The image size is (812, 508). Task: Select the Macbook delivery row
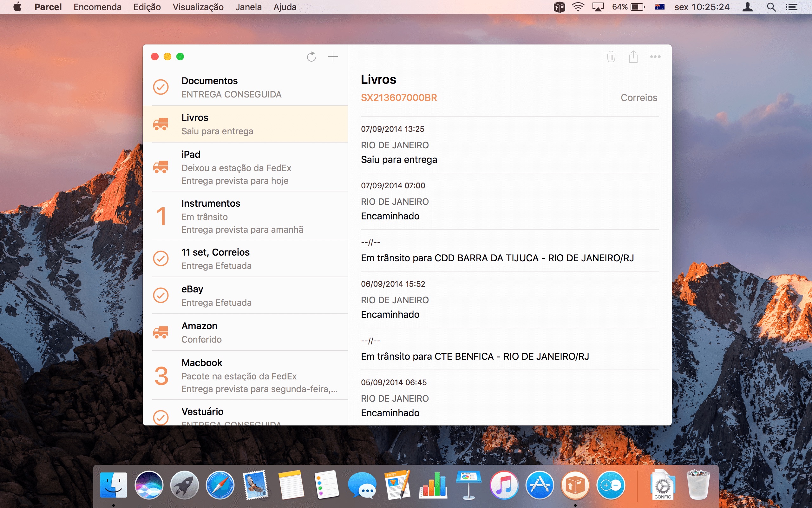coord(245,375)
